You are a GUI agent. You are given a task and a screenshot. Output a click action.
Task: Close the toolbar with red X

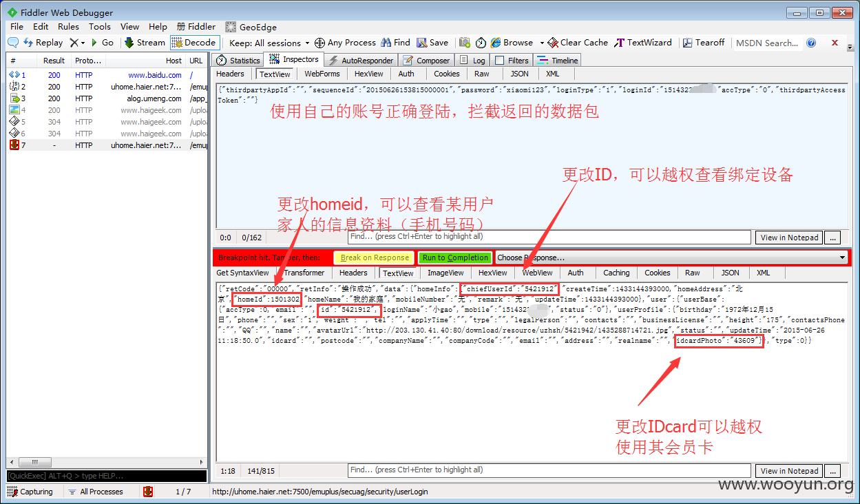[x=835, y=43]
